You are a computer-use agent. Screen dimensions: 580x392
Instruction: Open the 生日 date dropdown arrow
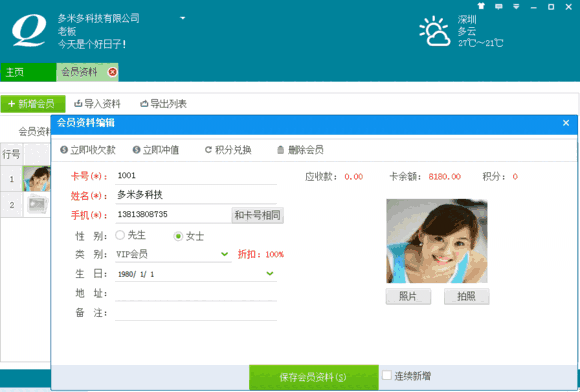(270, 274)
